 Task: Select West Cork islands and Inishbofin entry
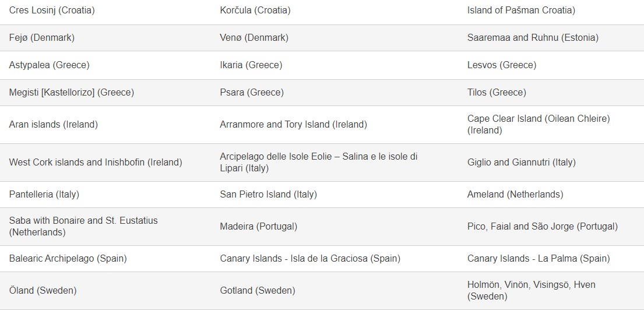pyautogui.click(x=95, y=162)
